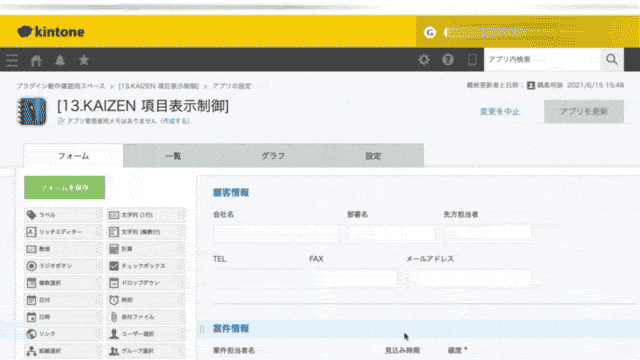Screen dimensions: 640x360
Task: Select the チェックボックス field type
Action: click(146, 266)
